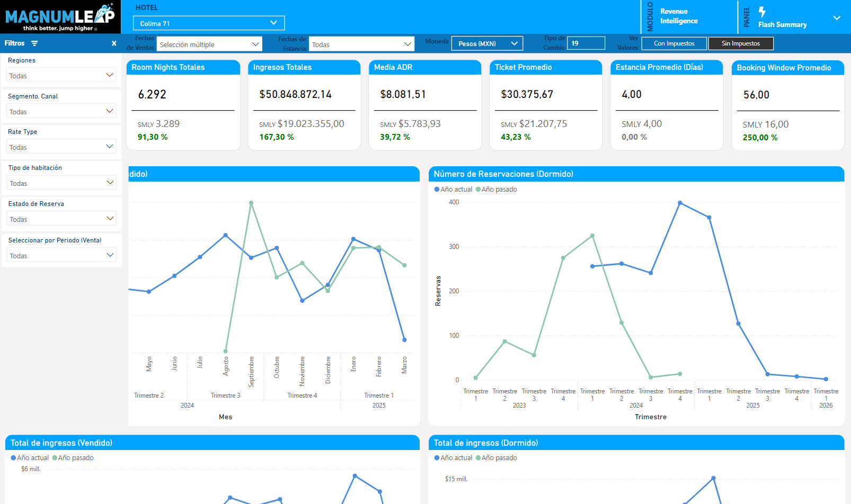Open the Tipo de habitación filter dropdown

[61, 183]
